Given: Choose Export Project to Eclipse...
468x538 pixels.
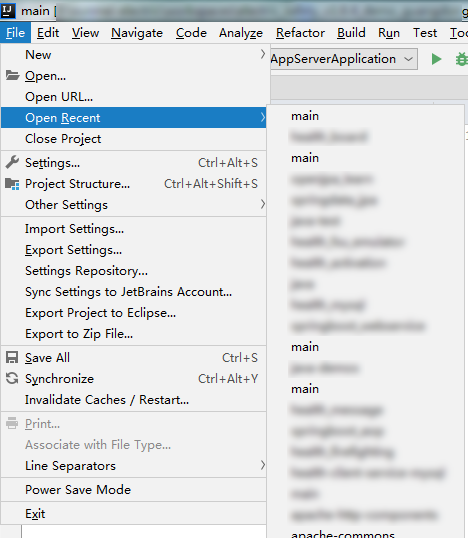Looking at the screenshot, I should coord(134,313).
